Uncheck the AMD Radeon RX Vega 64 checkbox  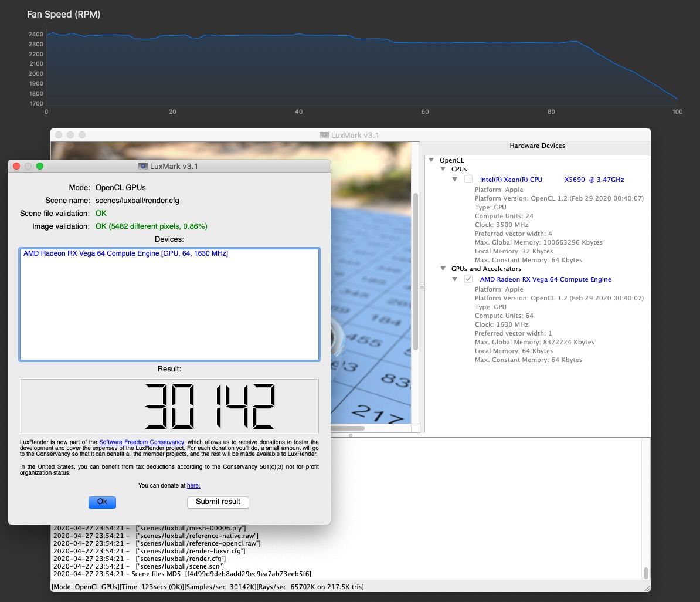point(468,279)
